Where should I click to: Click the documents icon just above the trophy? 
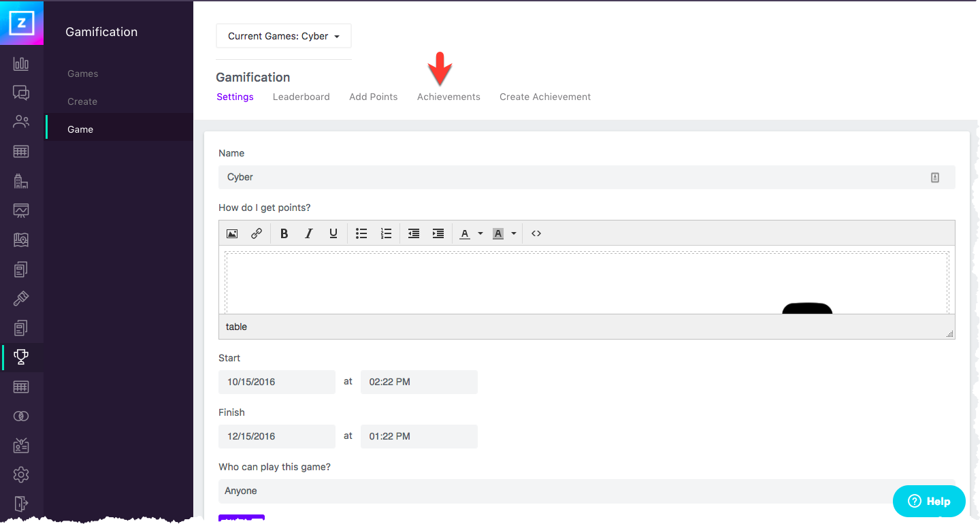(21, 328)
